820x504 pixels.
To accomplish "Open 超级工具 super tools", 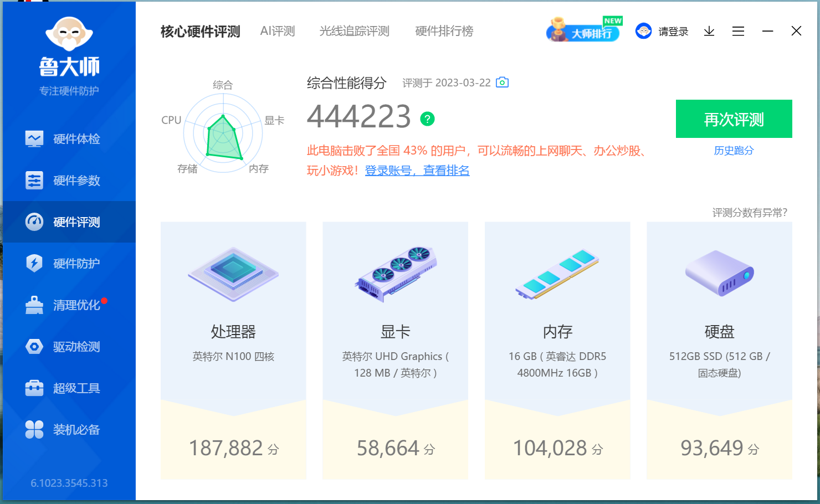I will tap(69, 388).
